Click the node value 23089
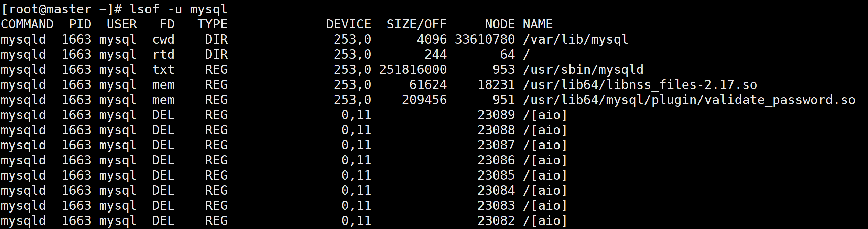Screen dimensions: 868x229 (x=496, y=115)
